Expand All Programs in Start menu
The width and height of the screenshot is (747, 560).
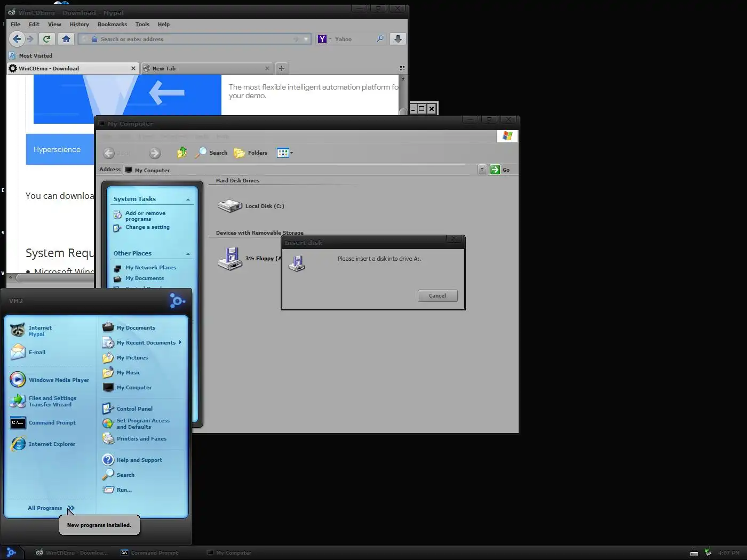(x=51, y=508)
